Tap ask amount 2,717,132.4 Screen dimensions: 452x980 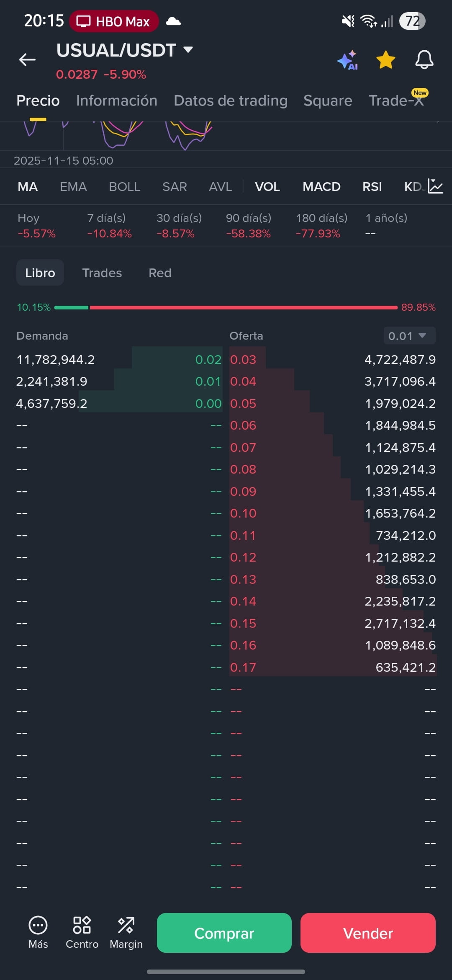[400, 624]
